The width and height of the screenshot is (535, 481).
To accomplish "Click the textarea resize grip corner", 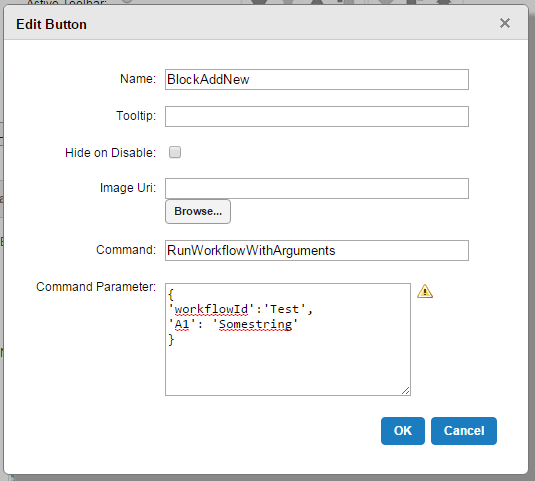I will tap(405, 391).
